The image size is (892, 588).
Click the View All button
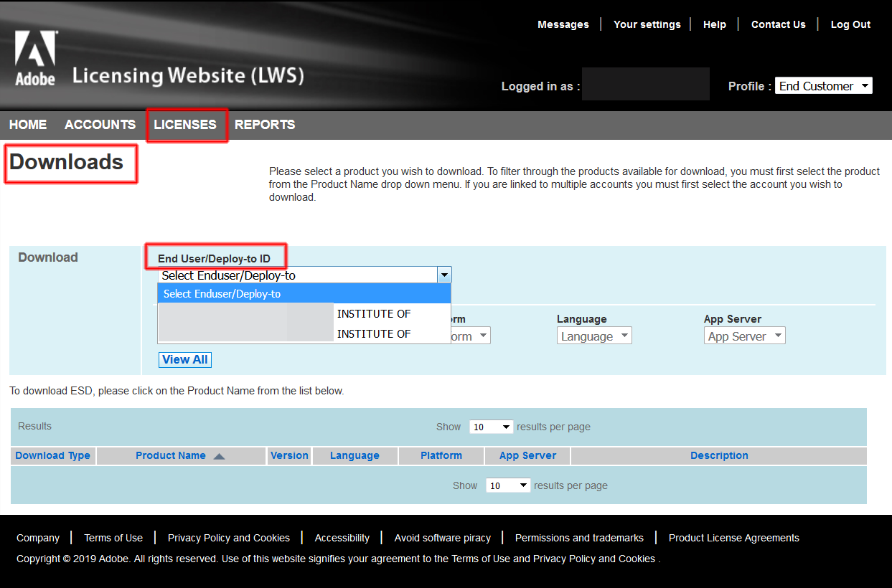click(x=185, y=359)
